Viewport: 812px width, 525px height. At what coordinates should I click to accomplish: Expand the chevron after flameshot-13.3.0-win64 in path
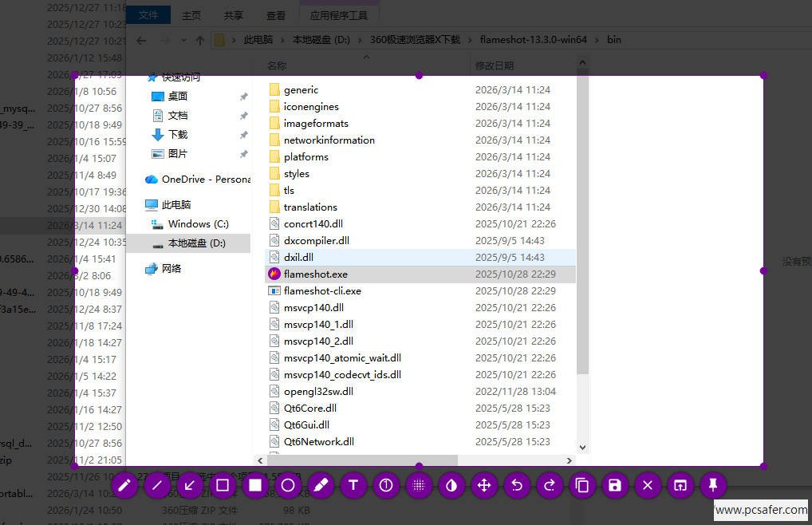(597, 40)
